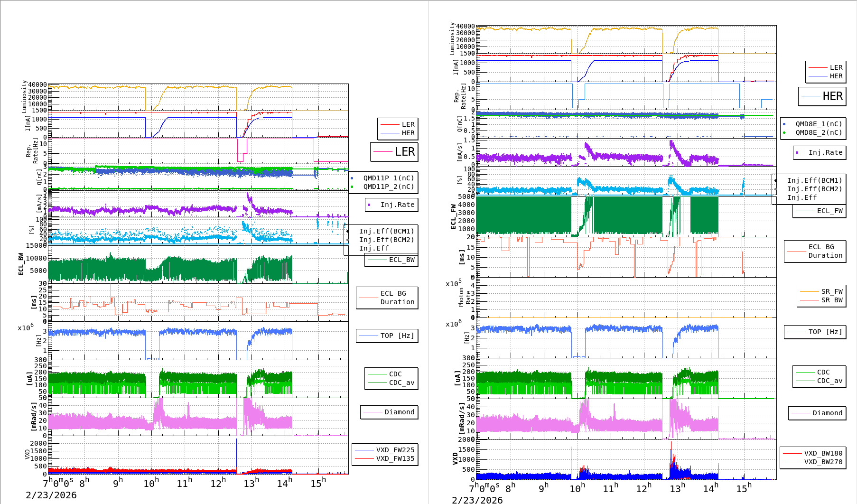Select the VXD_BW270 legend entry
The height and width of the screenshot is (504, 857).
coord(823,462)
